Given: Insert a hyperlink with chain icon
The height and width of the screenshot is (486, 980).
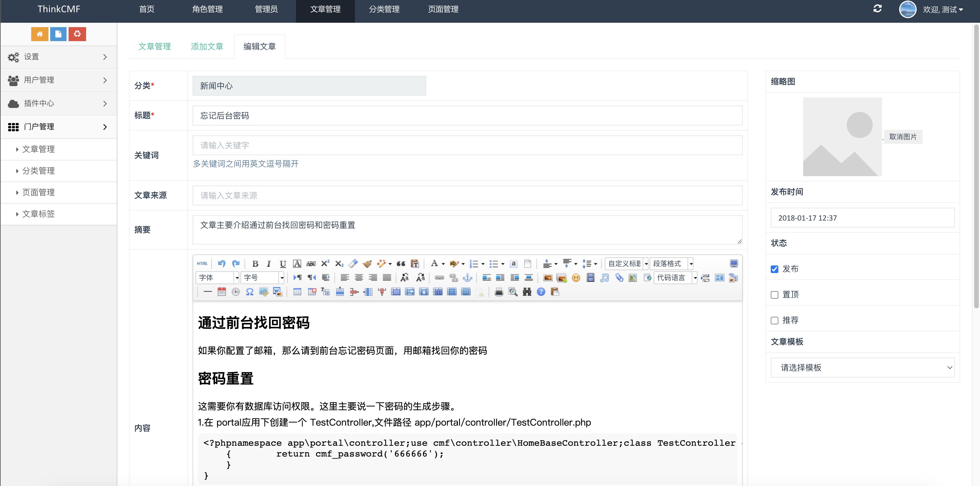Looking at the screenshot, I should click(440, 278).
